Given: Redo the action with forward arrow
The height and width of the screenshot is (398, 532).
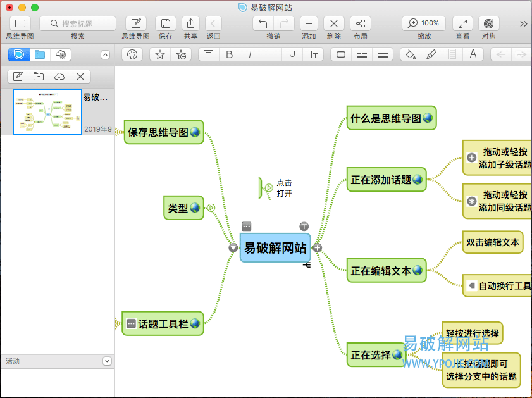Looking at the screenshot, I should 284,23.
